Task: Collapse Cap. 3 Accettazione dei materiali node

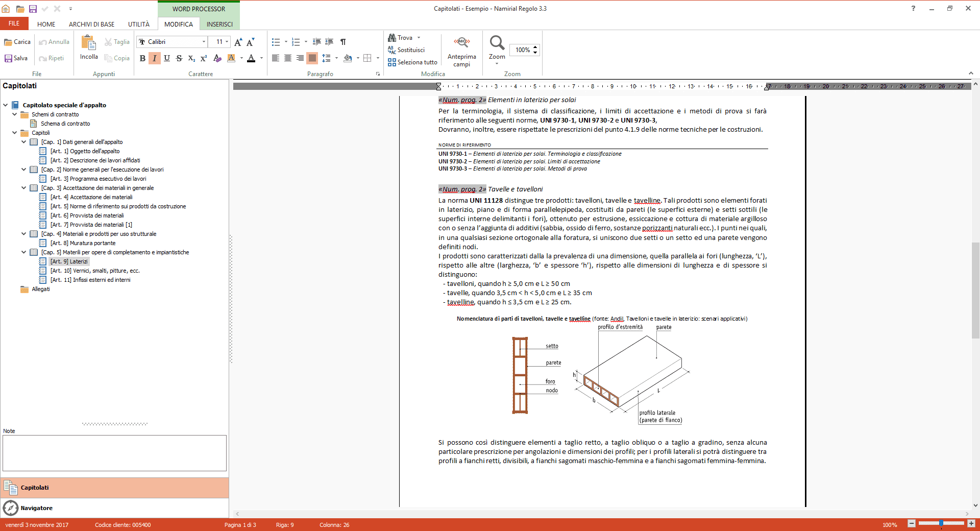Action: pyautogui.click(x=23, y=188)
